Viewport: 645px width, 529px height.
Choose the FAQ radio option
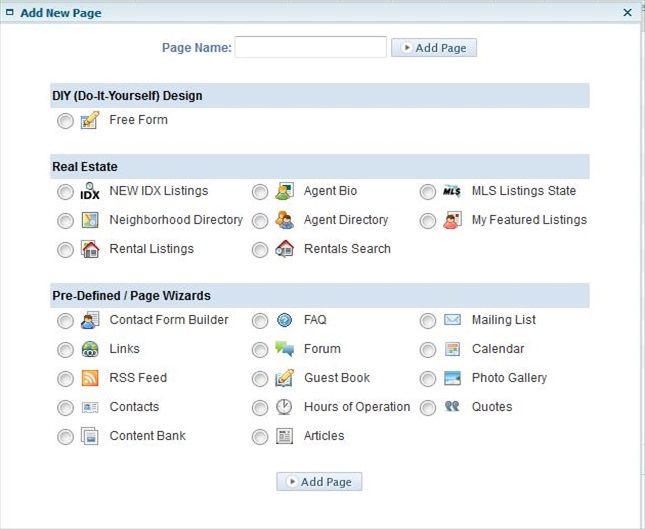click(260, 321)
